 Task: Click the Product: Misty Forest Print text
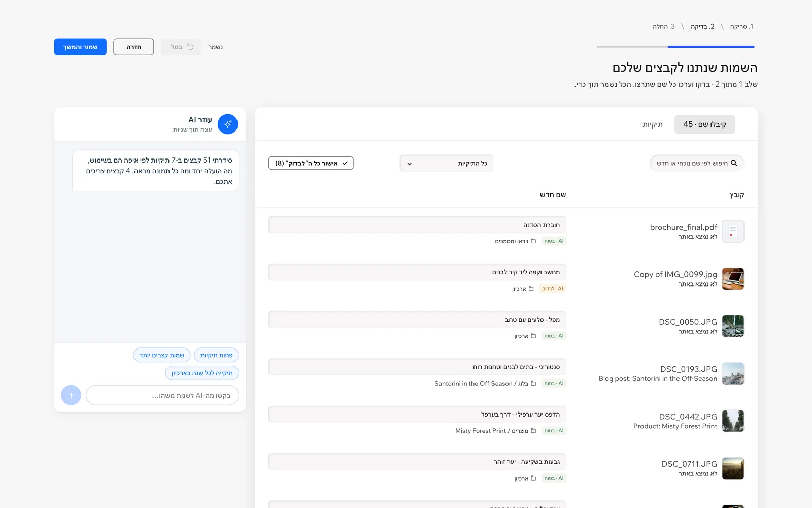pos(675,426)
